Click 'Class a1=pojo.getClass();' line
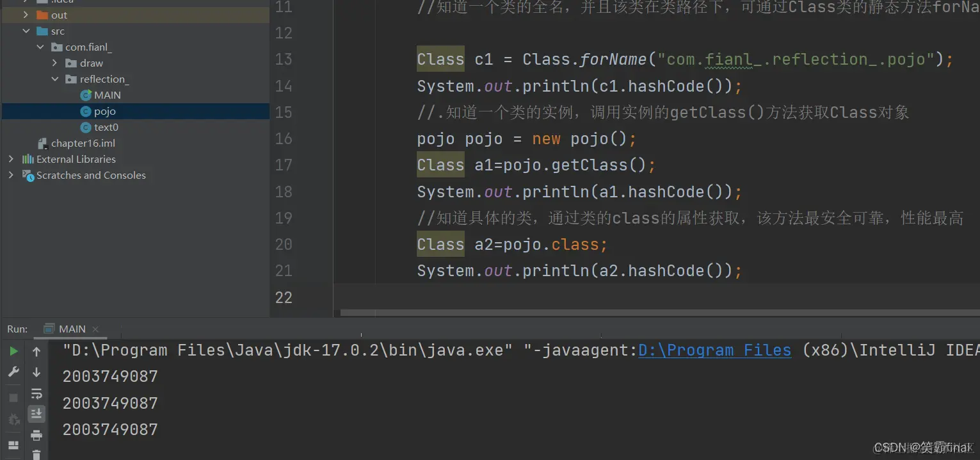Image resolution: width=980 pixels, height=460 pixels. pyautogui.click(x=536, y=165)
